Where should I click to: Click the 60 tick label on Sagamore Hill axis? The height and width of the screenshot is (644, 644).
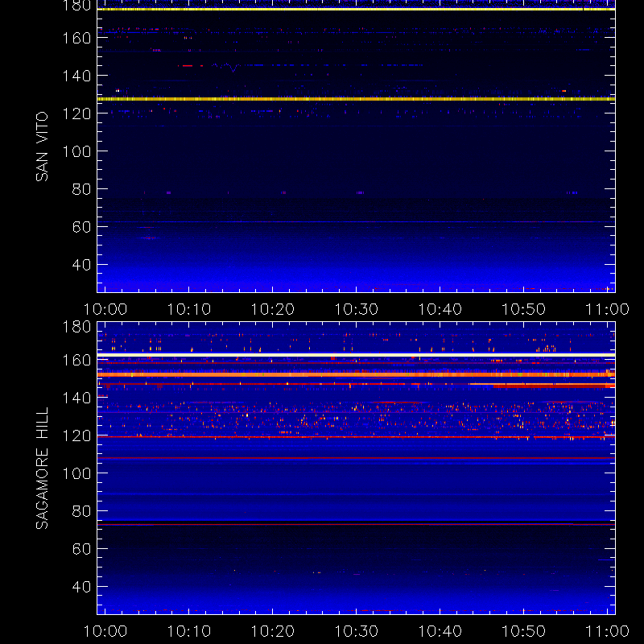point(81,549)
